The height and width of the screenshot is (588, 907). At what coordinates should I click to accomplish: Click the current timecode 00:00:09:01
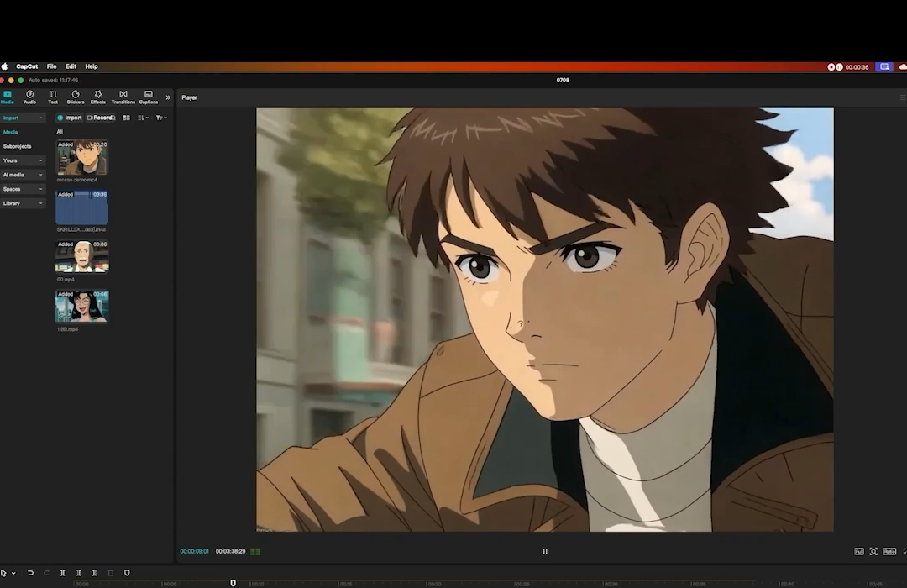[x=194, y=551]
